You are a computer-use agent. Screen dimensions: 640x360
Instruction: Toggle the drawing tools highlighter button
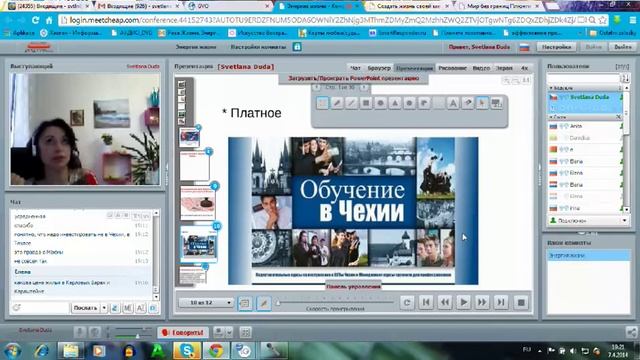(x=264, y=303)
